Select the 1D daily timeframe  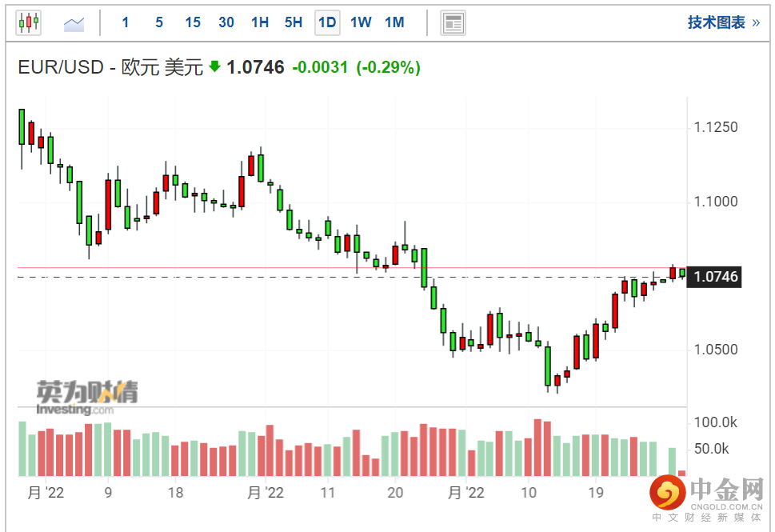tap(327, 22)
